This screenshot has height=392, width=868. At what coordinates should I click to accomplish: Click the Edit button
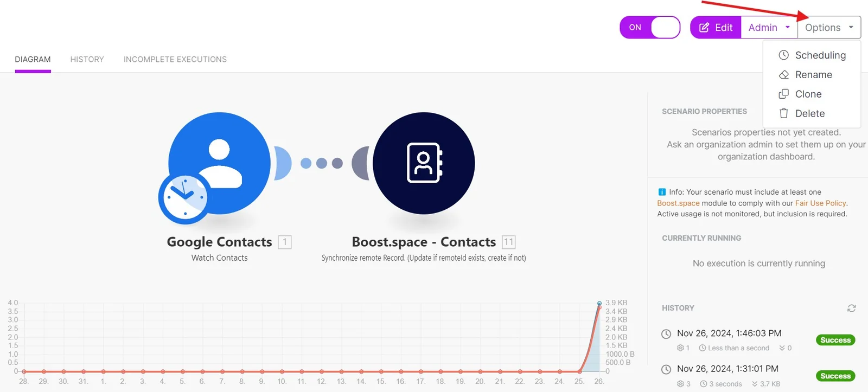click(x=716, y=27)
